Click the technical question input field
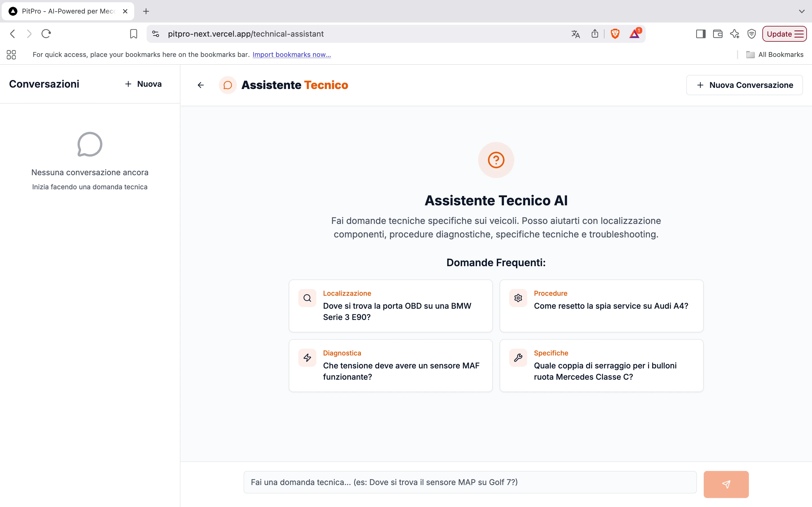Image resolution: width=812 pixels, height=507 pixels. (470, 482)
